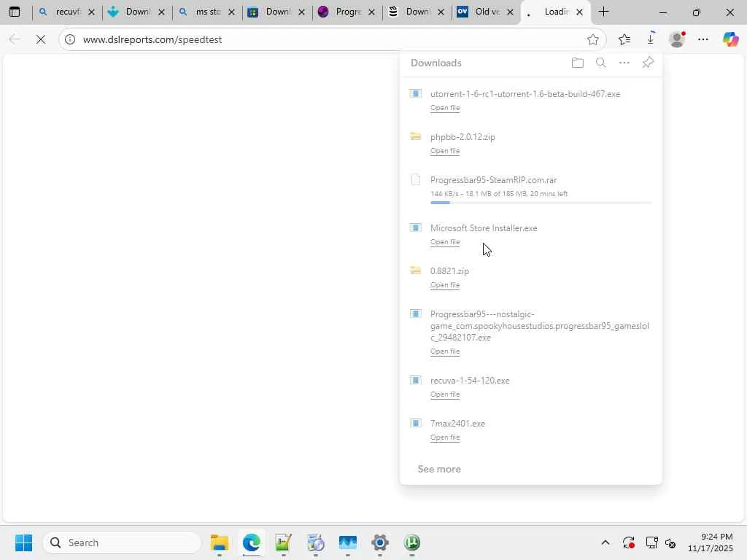Image resolution: width=747 pixels, height=560 pixels.
Task: Click the 0.8821.zip file name
Action: [x=449, y=271]
